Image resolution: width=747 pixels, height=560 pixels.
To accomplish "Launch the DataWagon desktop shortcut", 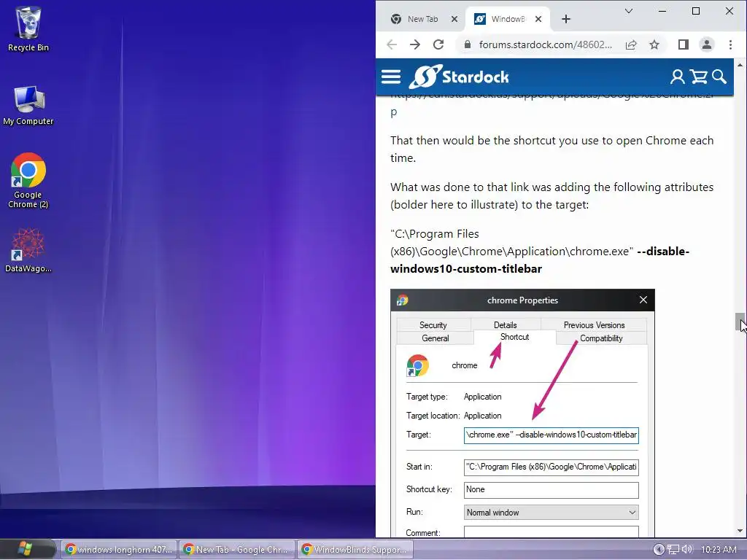I will pyautogui.click(x=28, y=250).
